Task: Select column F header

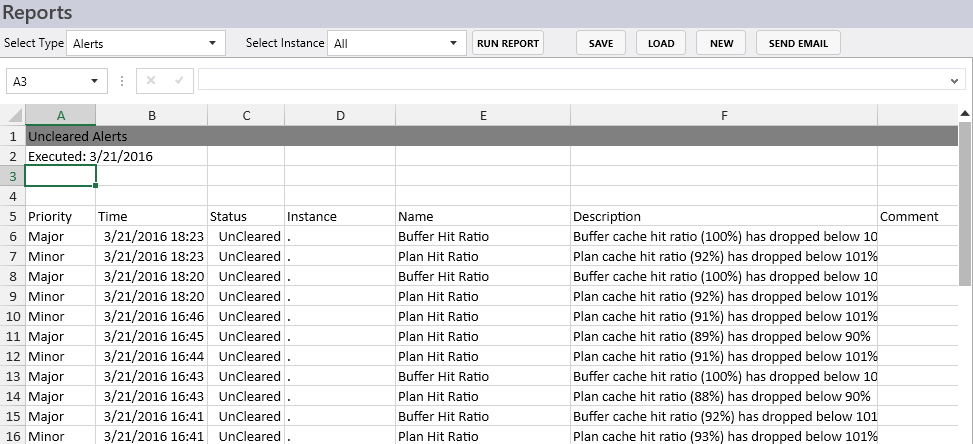Action: (724, 115)
